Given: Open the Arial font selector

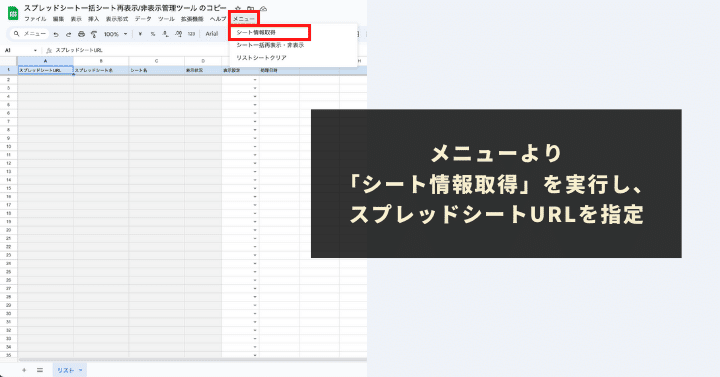Looking at the screenshot, I should point(212,34).
